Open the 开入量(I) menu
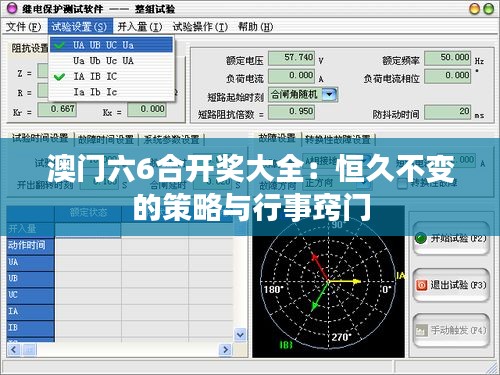500x375 pixels. [x=140, y=27]
